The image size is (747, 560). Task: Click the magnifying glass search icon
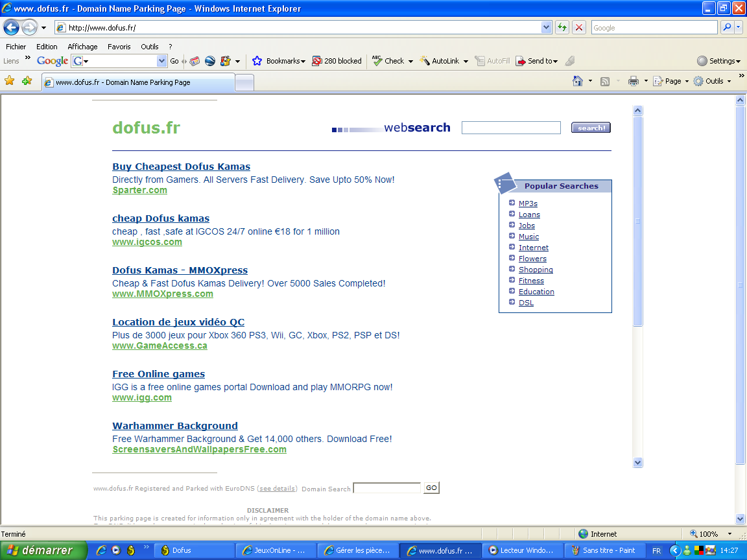727,28
